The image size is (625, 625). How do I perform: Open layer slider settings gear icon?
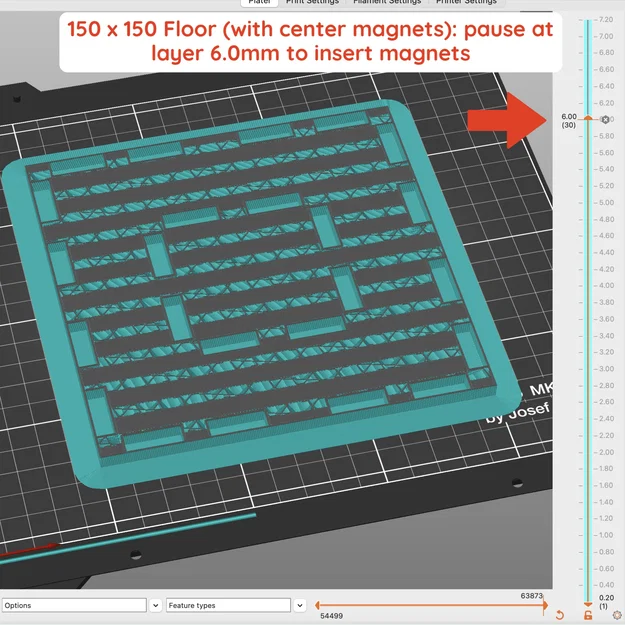[x=617, y=615]
